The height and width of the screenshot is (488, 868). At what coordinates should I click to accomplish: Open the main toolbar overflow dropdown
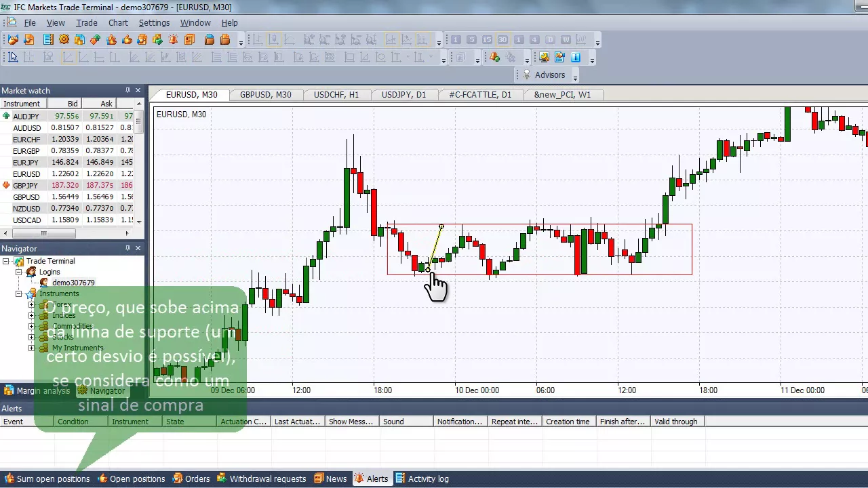[241, 43]
